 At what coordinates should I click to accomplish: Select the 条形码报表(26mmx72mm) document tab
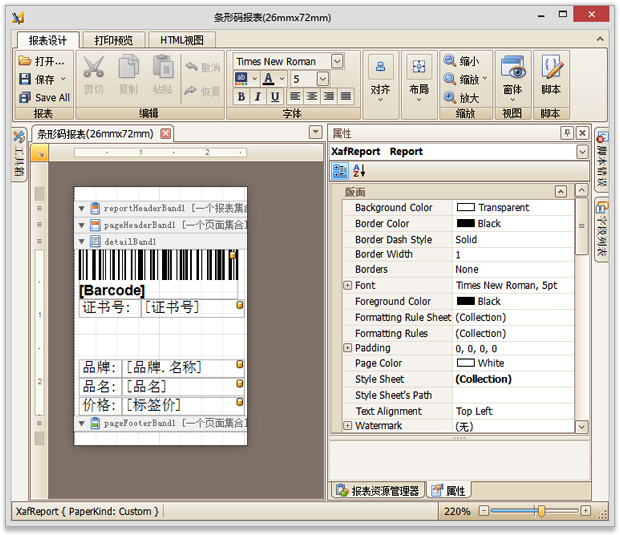coord(95,134)
